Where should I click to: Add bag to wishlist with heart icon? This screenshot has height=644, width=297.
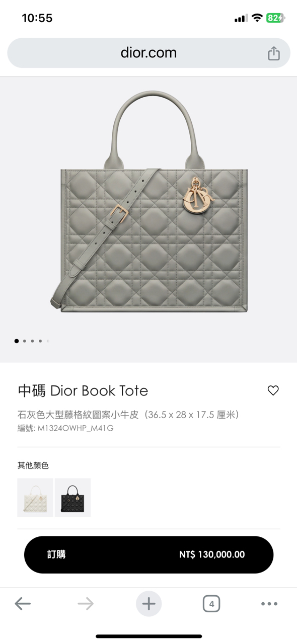click(273, 390)
